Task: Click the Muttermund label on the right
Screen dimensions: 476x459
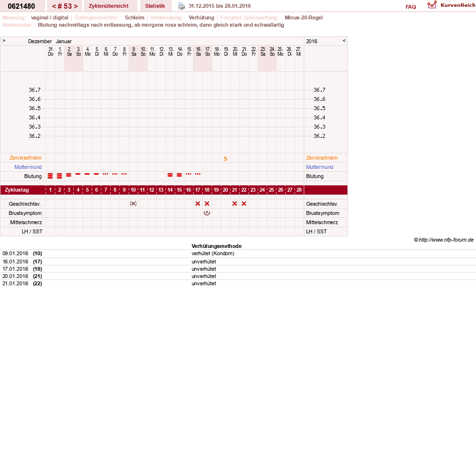Action: tap(320, 167)
